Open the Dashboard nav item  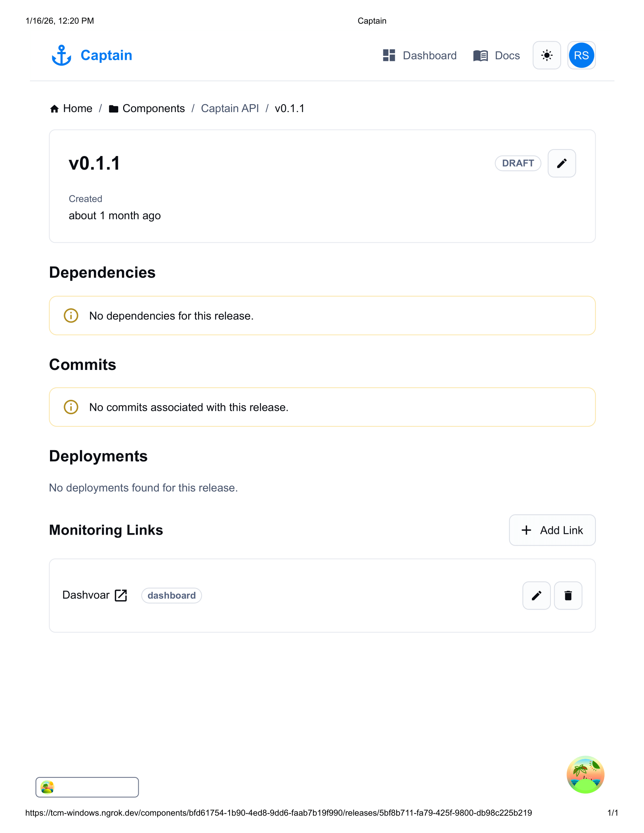coord(429,56)
